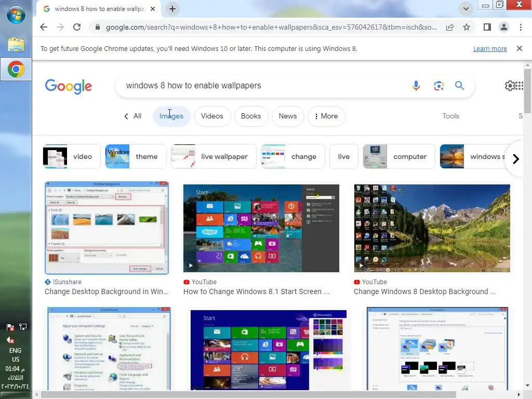Viewport: 532px width, 399px height.
Task: Switch to the All results tab
Action: pyautogui.click(x=133, y=116)
